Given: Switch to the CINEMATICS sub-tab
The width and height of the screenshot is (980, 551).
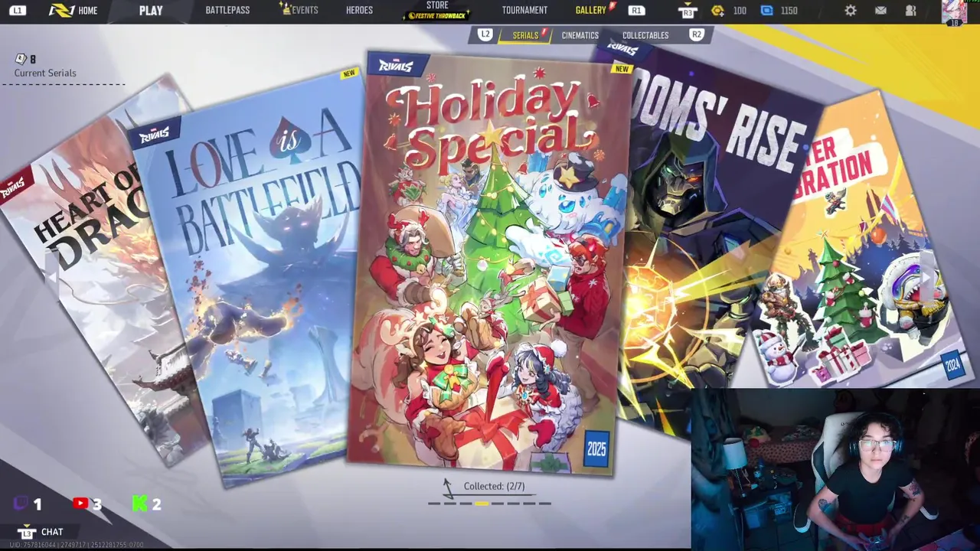Looking at the screenshot, I should [580, 35].
